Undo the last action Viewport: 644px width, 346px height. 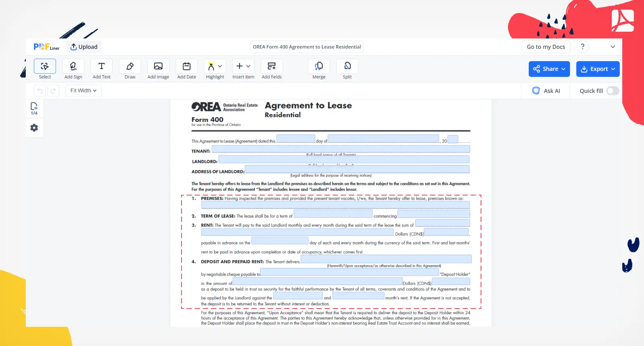tap(40, 91)
